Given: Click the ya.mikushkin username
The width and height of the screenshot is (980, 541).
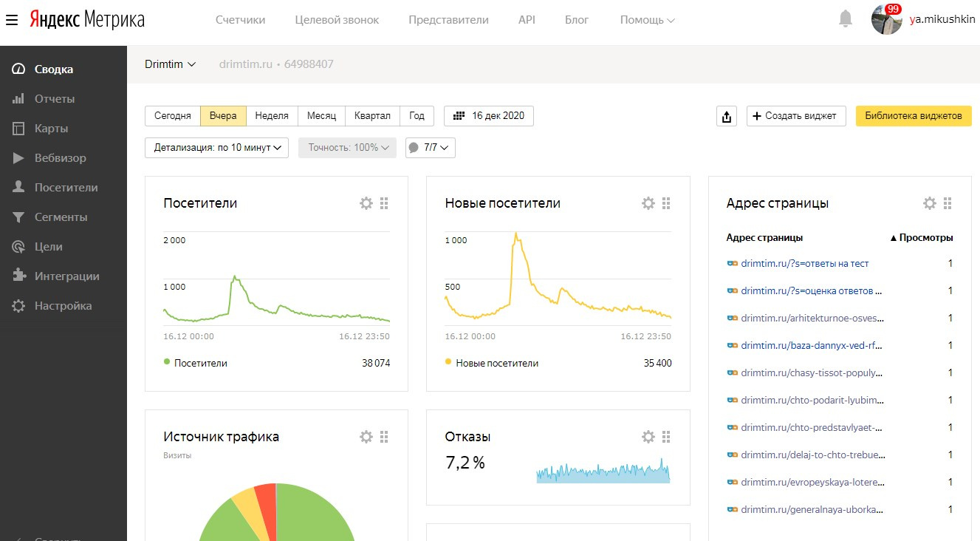Looking at the screenshot, I should point(942,20).
